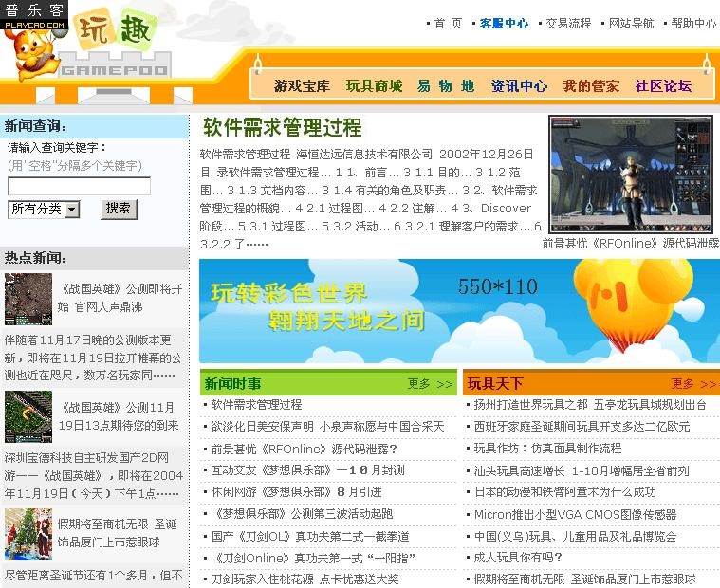
Task: Open 游戏宝库 navigation tab
Action: 302,86
